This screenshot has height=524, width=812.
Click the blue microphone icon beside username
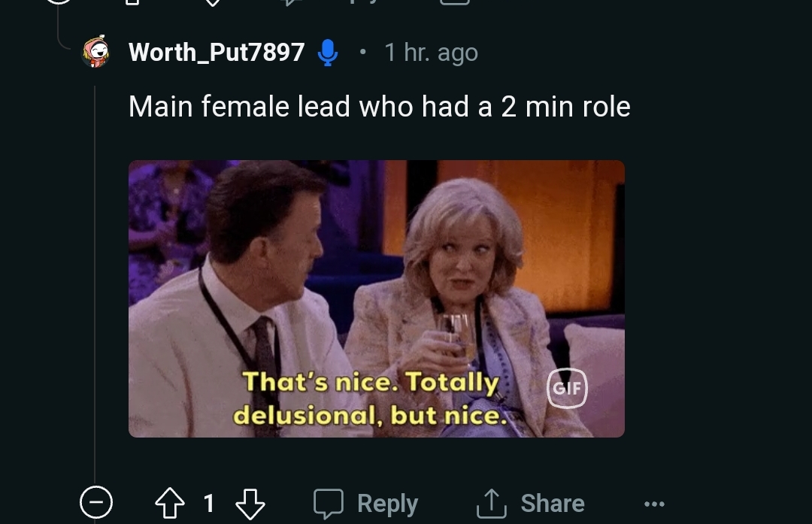tap(327, 53)
